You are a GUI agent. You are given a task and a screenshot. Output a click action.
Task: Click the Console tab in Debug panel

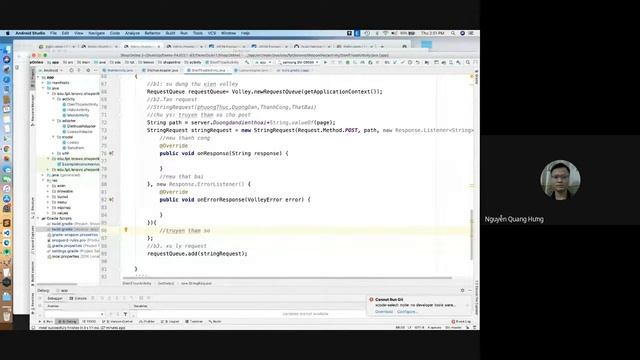click(x=78, y=298)
